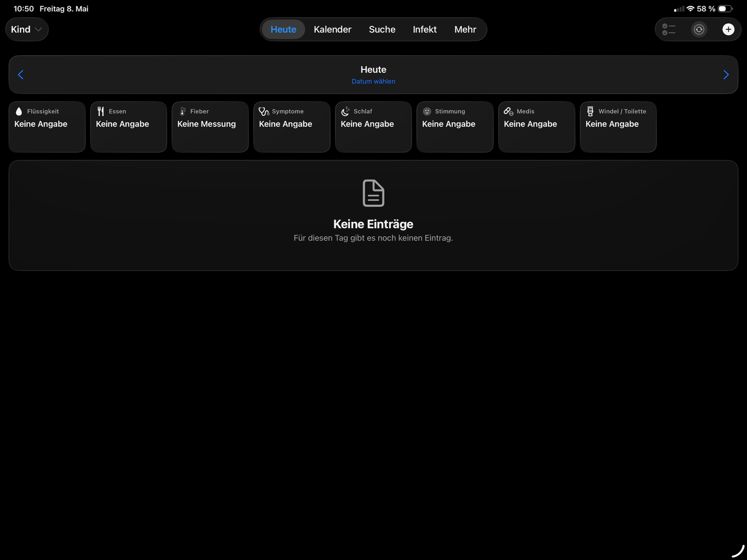Viewport: 747px width, 560px height.
Task: Switch to the Kalender tab
Action: click(x=333, y=29)
